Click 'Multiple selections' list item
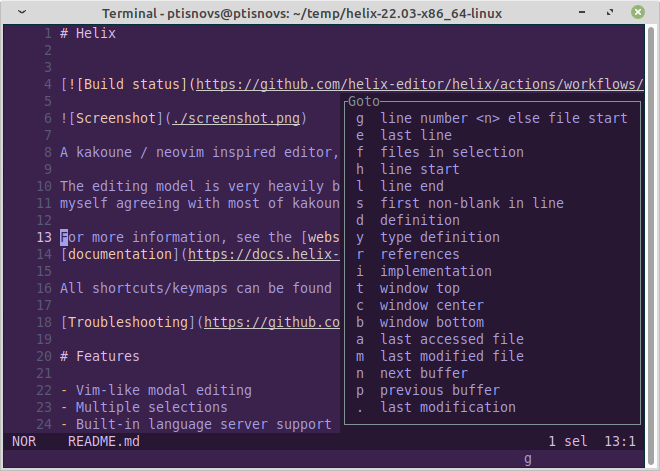Viewport: 660px width, 471px height. (152, 407)
